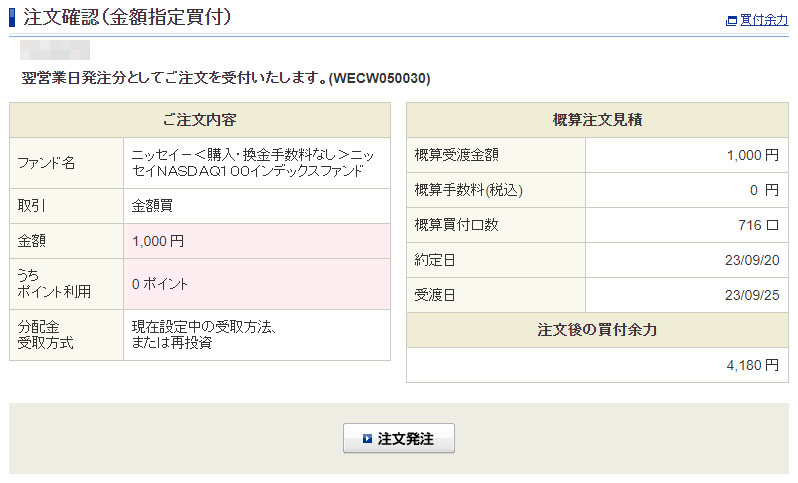Image resolution: width=798 pixels, height=483 pixels.
Task: Select the 概算注文見積 table header
Action: tap(597, 120)
